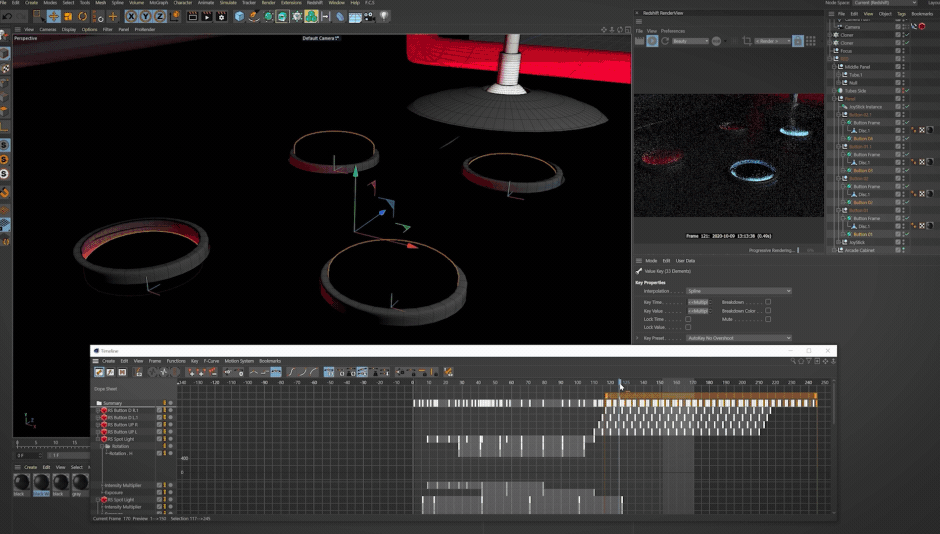Image resolution: width=940 pixels, height=534 pixels.
Task: Enable the Breakdown checkbox
Action: tap(768, 302)
